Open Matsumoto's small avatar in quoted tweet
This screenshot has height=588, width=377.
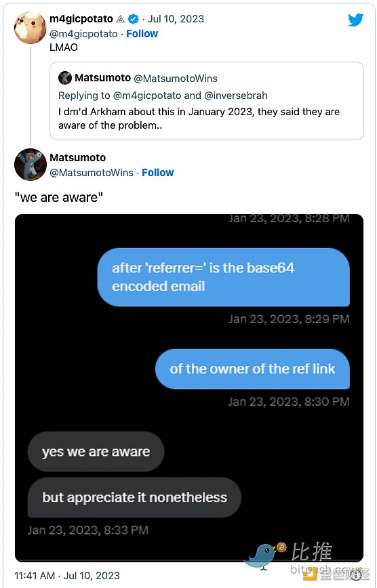(x=65, y=78)
